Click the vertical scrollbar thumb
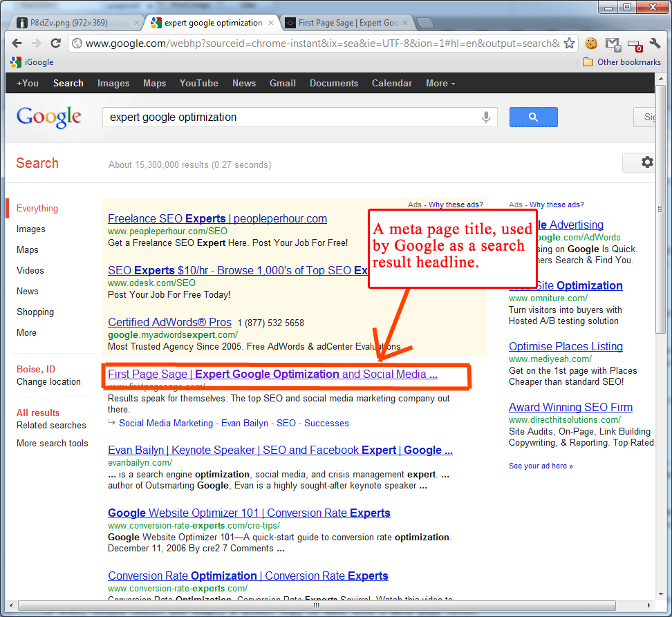The image size is (672, 617). (661, 209)
